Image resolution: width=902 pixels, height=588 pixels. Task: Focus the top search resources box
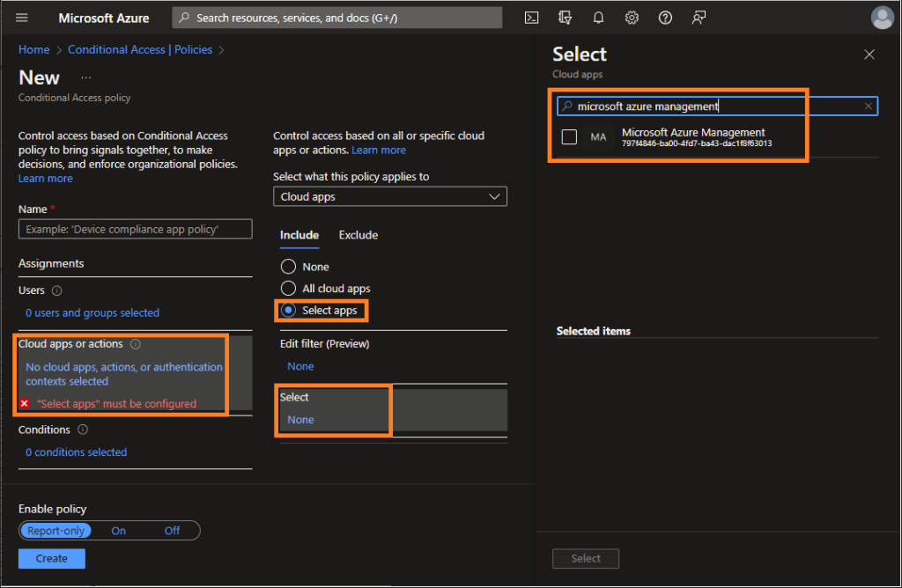click(x=337, y=18)
